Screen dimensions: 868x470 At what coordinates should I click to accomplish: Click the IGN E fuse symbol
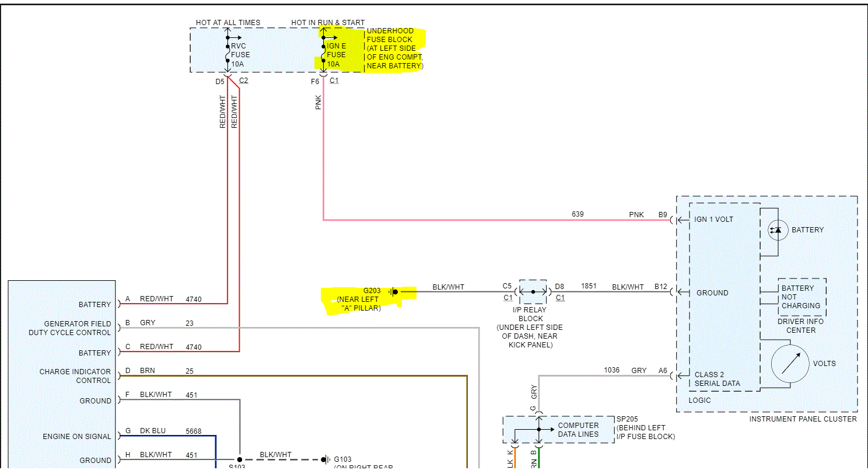coord(323,51)
